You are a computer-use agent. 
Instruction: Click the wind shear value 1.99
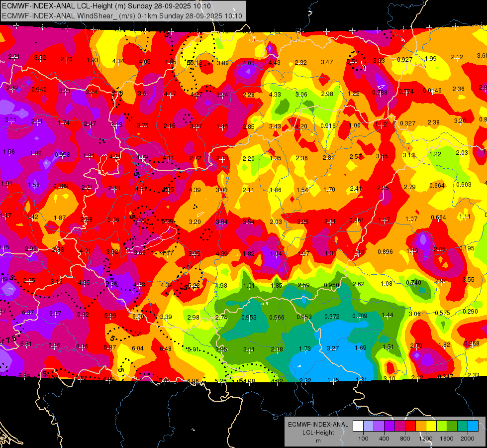[x=430, y=59]
